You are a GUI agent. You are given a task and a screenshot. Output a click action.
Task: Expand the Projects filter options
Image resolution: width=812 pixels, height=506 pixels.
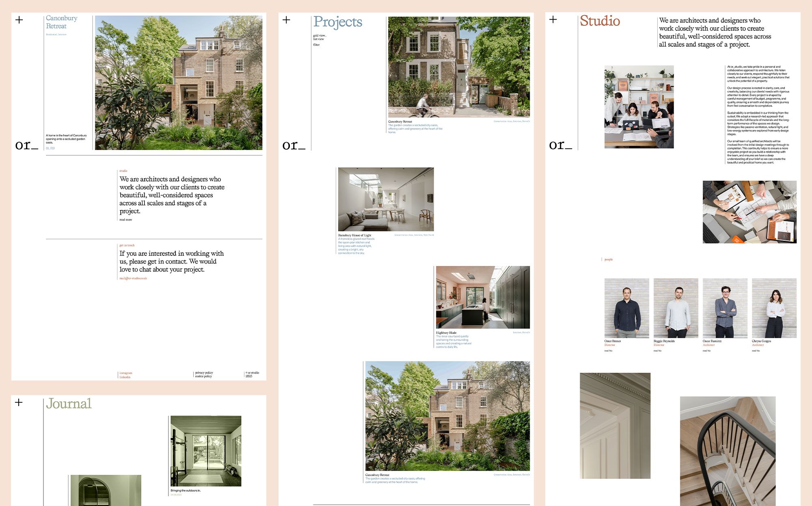(x=316, y=45)
